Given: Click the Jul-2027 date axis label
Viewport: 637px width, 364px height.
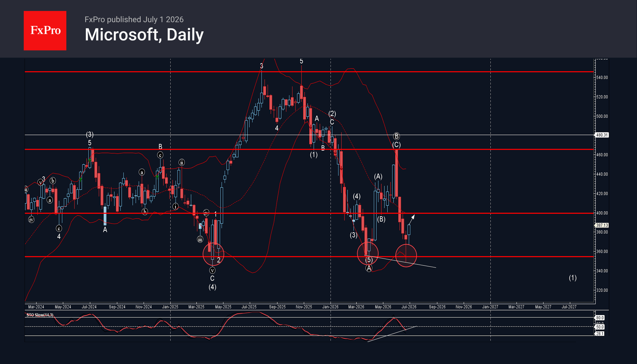Looking at the screenshot, I should point(569,307).
